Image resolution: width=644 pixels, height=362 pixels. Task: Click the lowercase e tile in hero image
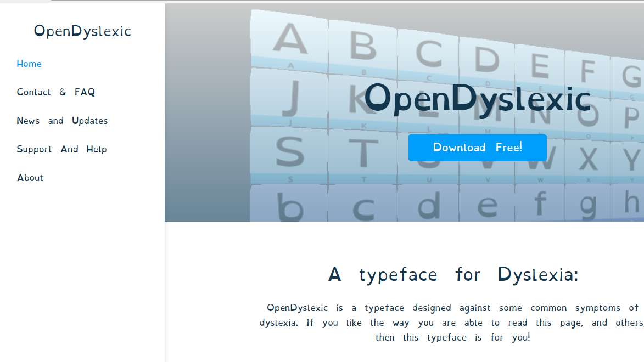pos(486,206)
